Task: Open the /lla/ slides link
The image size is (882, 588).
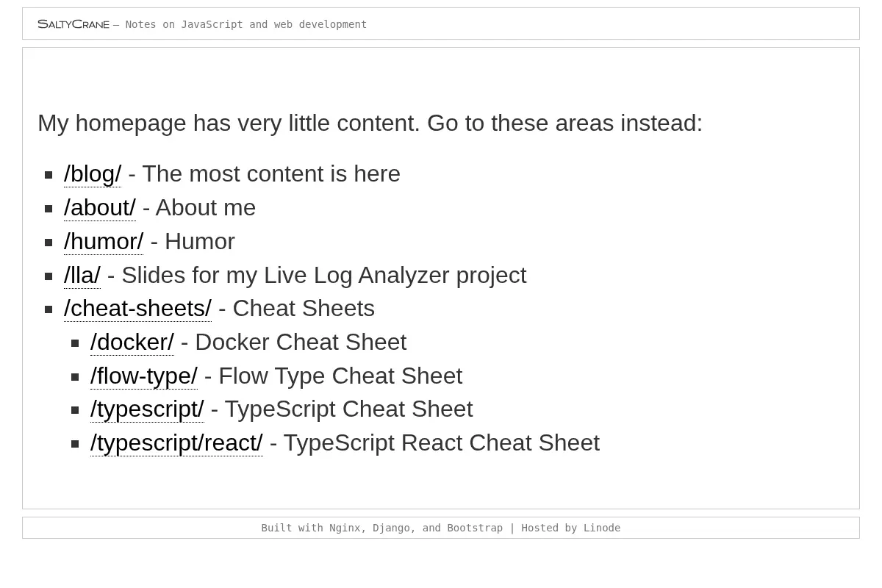Action: [82, 276]
